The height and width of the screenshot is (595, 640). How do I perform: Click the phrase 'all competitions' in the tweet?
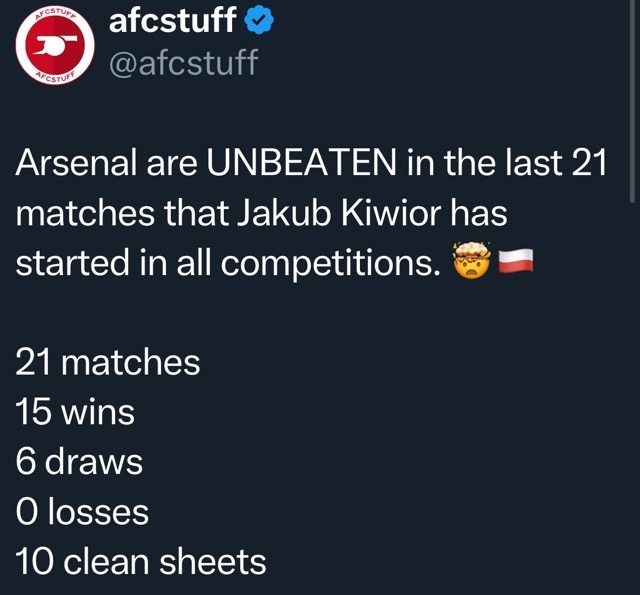click(330, 262)
